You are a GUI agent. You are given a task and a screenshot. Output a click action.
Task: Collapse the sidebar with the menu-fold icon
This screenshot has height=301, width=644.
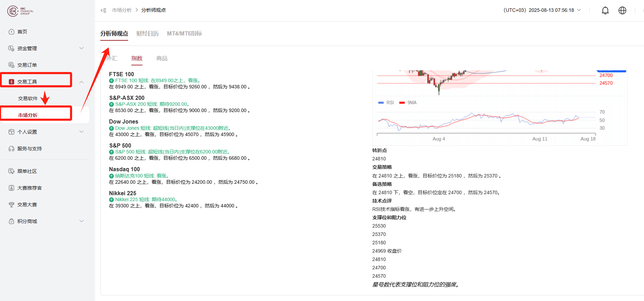click(103, 10)
